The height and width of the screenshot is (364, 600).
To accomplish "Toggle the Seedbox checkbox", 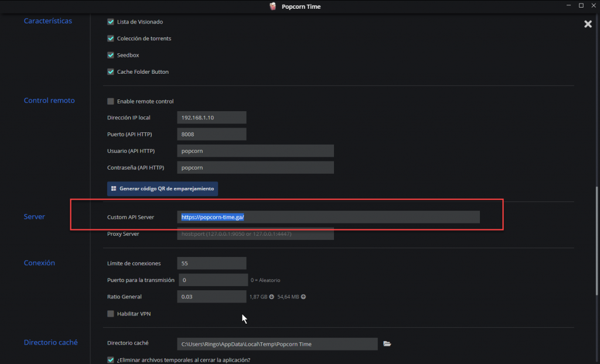I will click(111, 55).
